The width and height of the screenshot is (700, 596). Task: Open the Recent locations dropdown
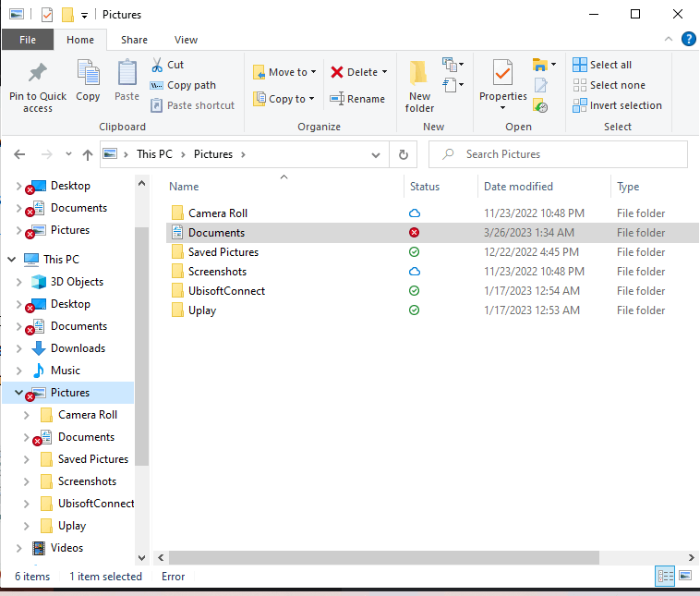[68, 154]
